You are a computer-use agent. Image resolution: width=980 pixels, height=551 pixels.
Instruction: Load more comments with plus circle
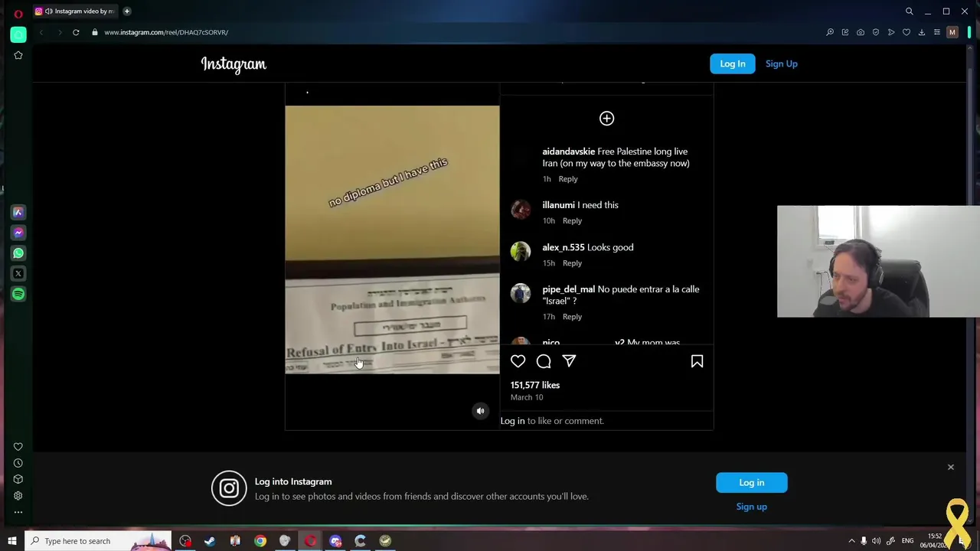(606, 119)
